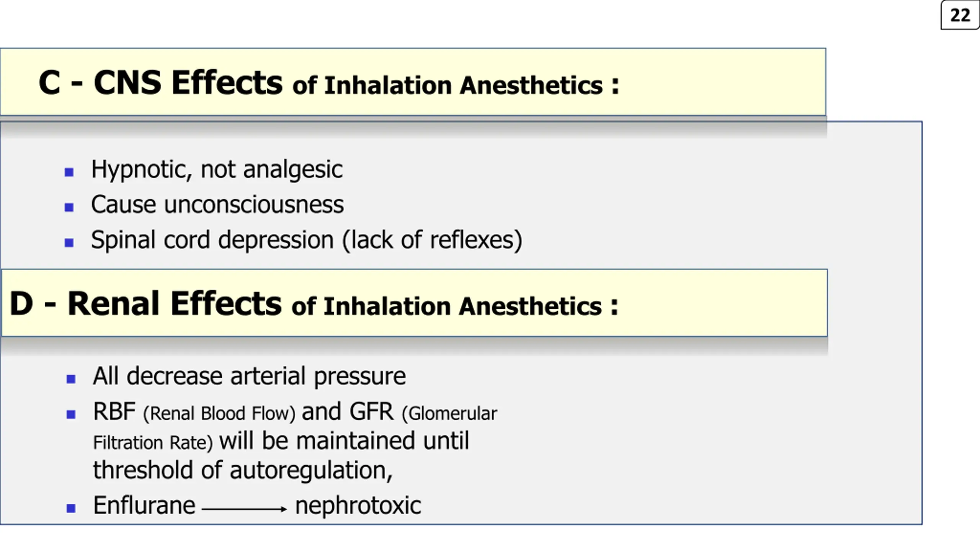Select the CNS Effects heading banner

(413, 82)
